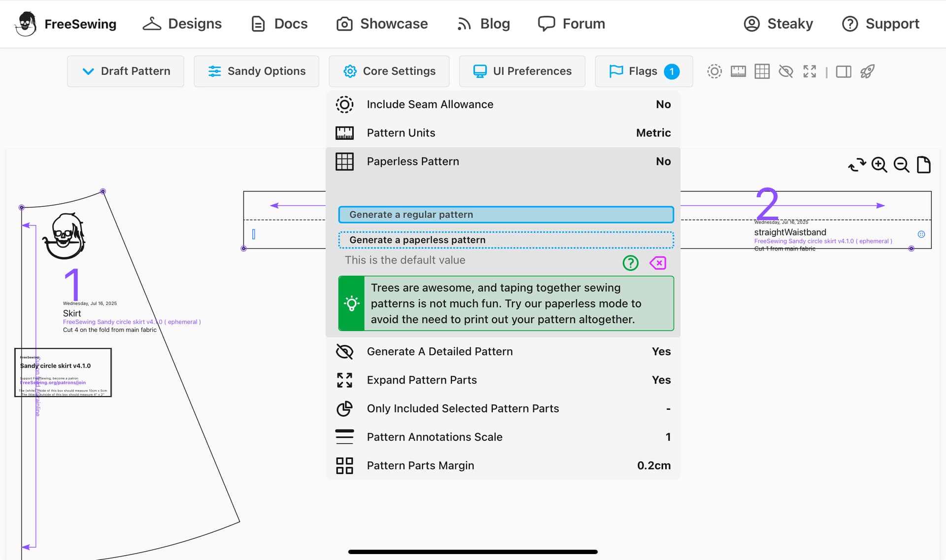Expand Generate A Detailed Pattern setting

(x=503, y=352)
